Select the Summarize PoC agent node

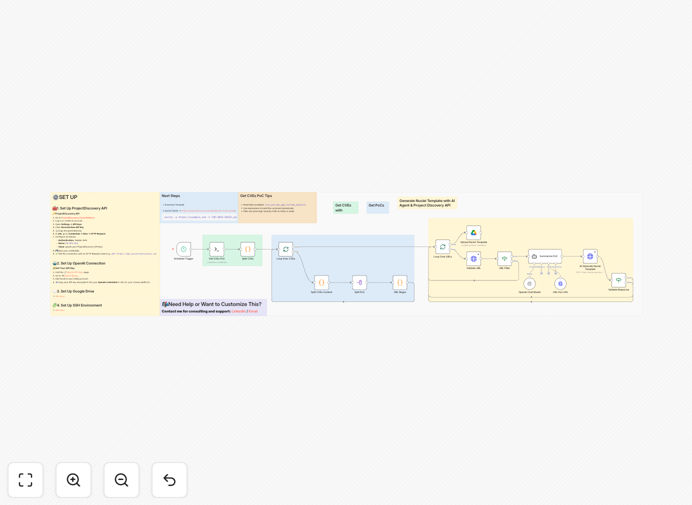point(545,256)
